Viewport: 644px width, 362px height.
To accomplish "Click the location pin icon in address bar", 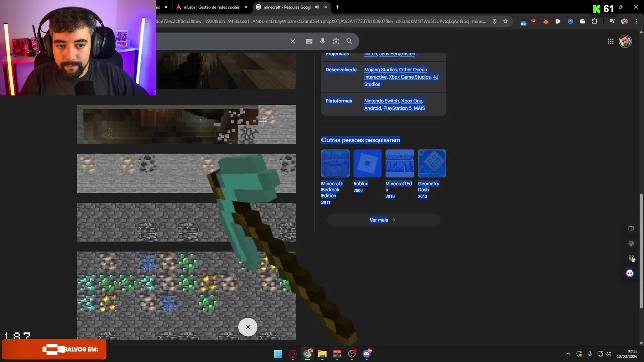I will pyautogui.click(x=494, y=21).
